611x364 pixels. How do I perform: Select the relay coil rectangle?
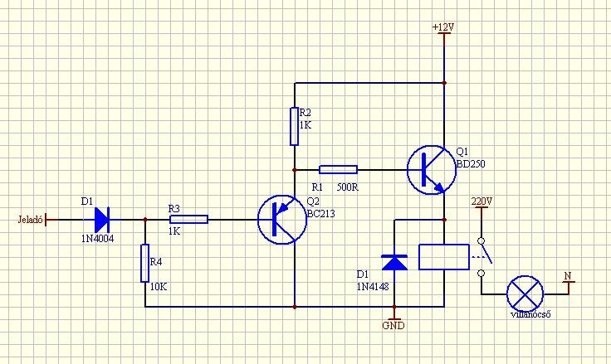point(444,257)
